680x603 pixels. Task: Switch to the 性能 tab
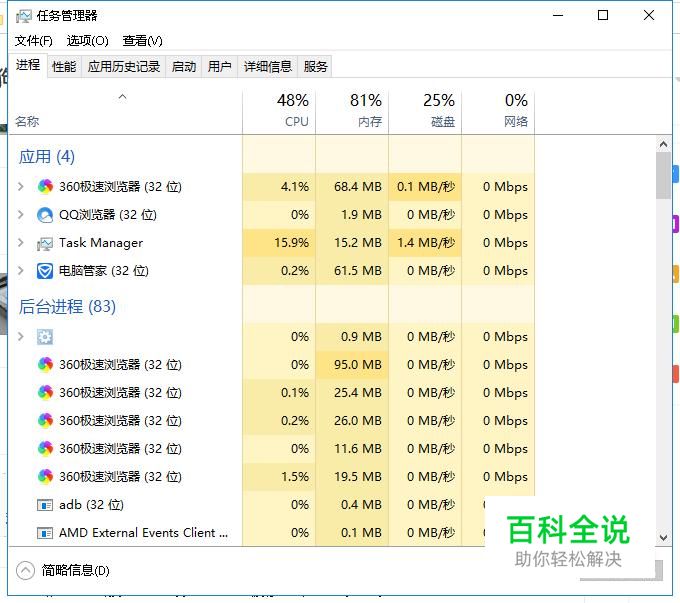(64, 67)
